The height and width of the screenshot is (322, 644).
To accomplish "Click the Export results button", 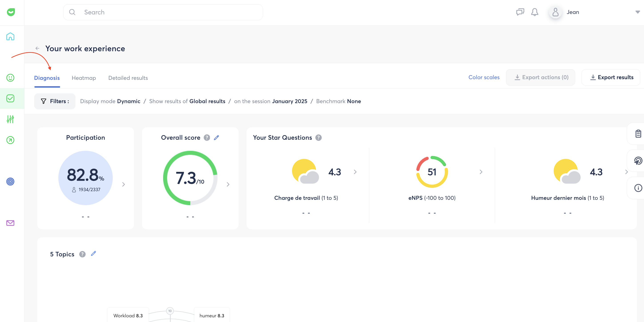I will [x=611, y=77].
